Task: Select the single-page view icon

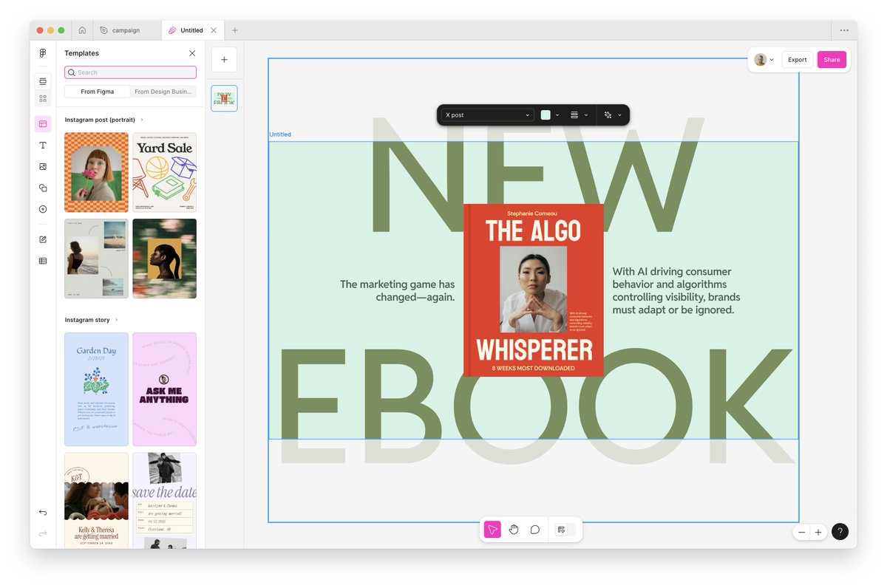Action: point(43,81)
